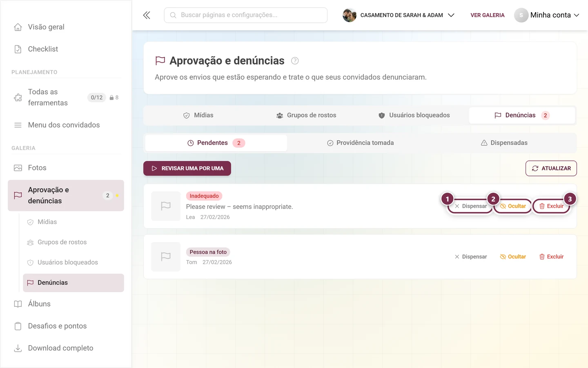Screen dimensions: 588x368
Task: Open Desafios e pontos in the sidebar
Action: pos(66,326)
